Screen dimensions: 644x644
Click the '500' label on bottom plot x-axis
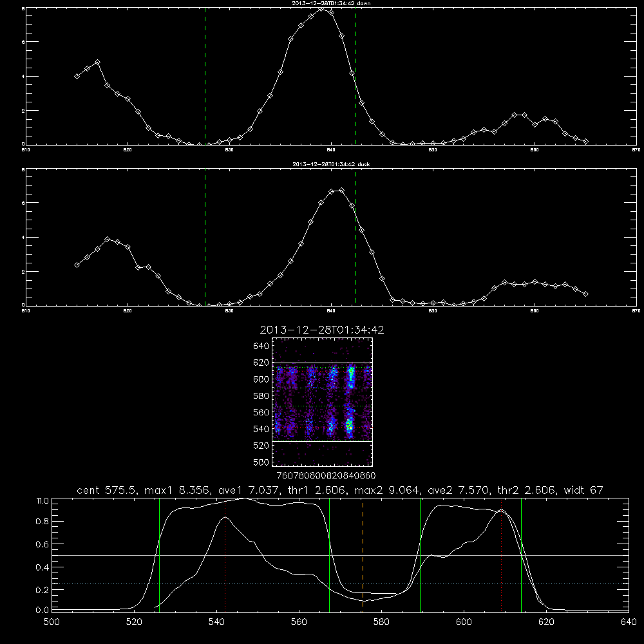52,622
